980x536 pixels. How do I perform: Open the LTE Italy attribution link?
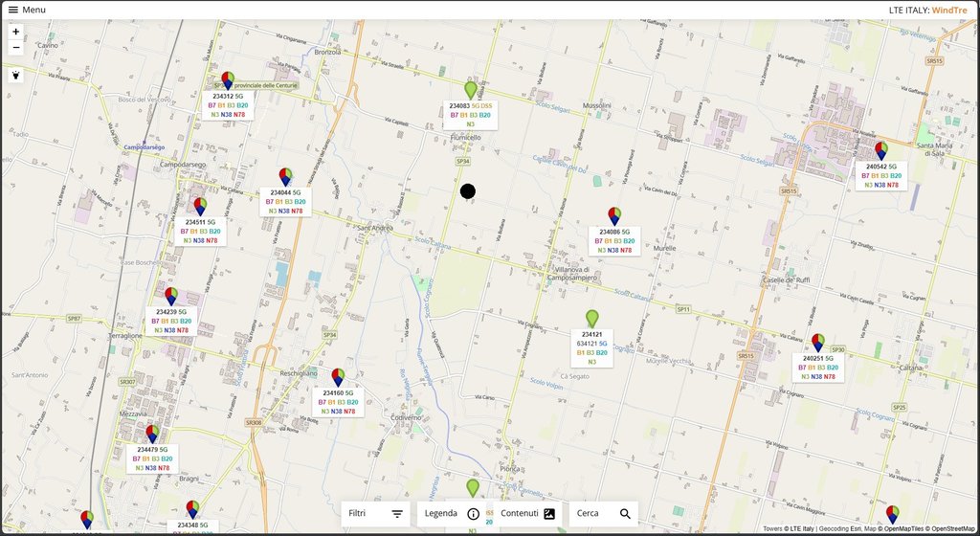(799, 529)
